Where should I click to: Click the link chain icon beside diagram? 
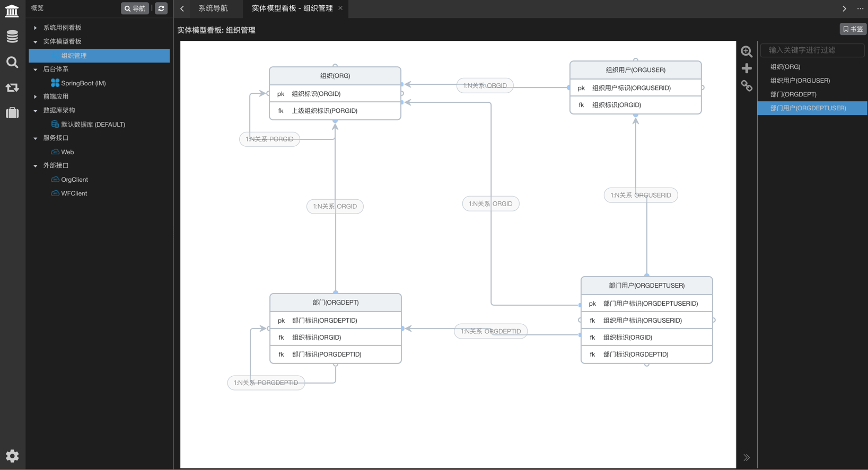click(x=747, y=86)
